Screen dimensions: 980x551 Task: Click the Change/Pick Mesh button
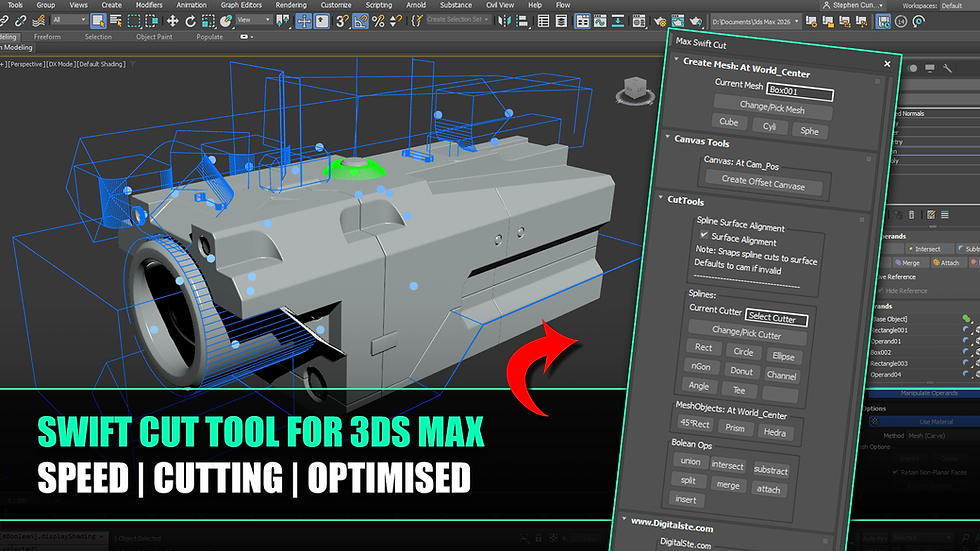click(x=772, y=107)
